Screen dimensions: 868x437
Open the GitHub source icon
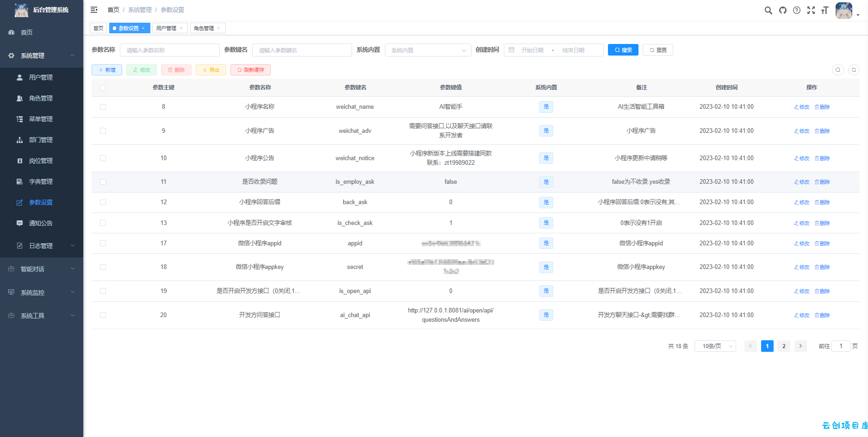pos(783,10)
